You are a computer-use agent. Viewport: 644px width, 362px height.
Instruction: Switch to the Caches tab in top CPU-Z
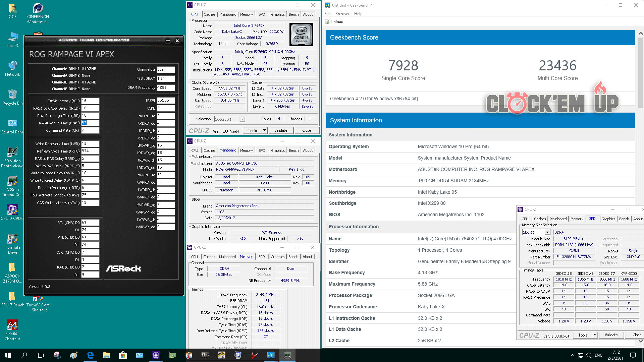point(209,14)
